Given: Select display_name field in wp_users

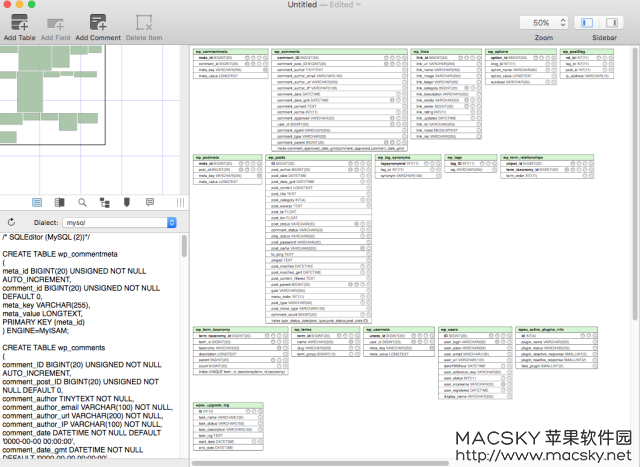Looking at the screenshot, I should (475, 396).
